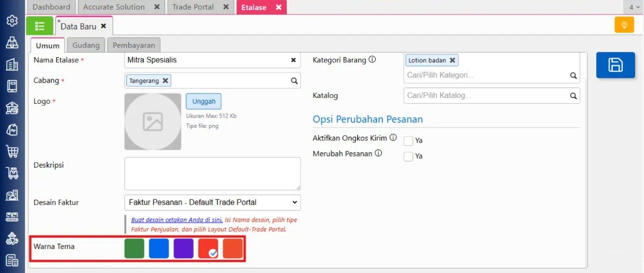
Task: Switch to the Trade Portal tab
Action: [200, 7]
